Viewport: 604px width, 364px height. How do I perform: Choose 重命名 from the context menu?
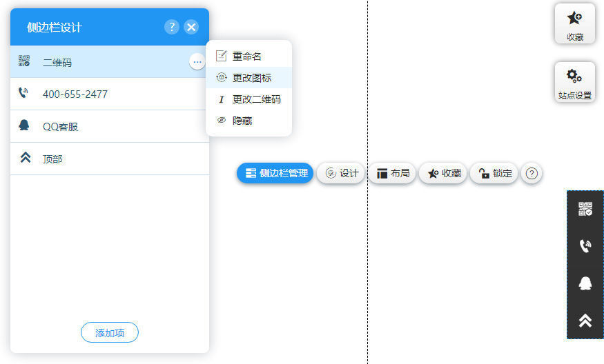pyautogui.click(x=249, y=56)
